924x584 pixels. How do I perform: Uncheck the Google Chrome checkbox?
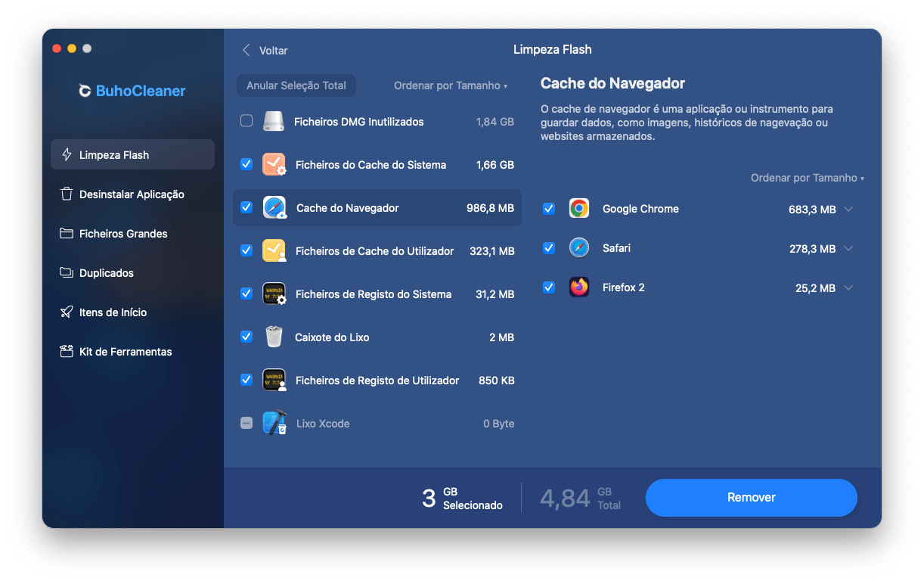click(549, 209)
